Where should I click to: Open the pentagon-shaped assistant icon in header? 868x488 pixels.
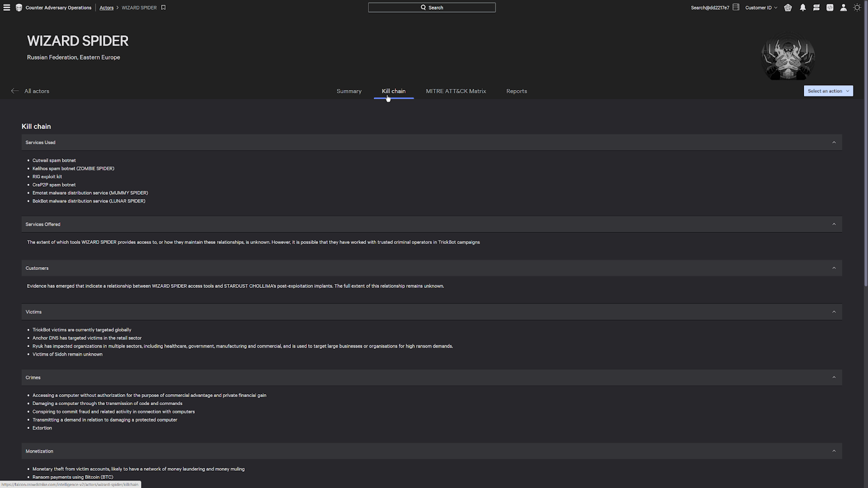788,8
